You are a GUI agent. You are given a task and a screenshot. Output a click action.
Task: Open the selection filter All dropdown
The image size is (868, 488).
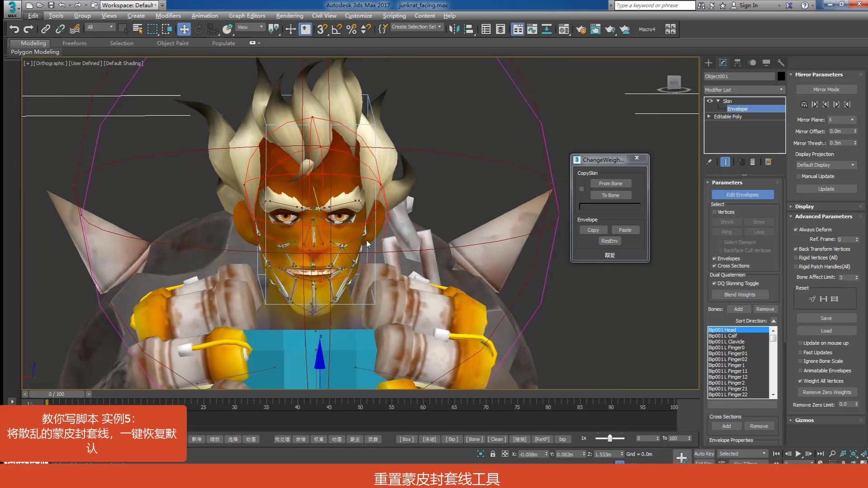pyautogui.click(x=100, y=27)
